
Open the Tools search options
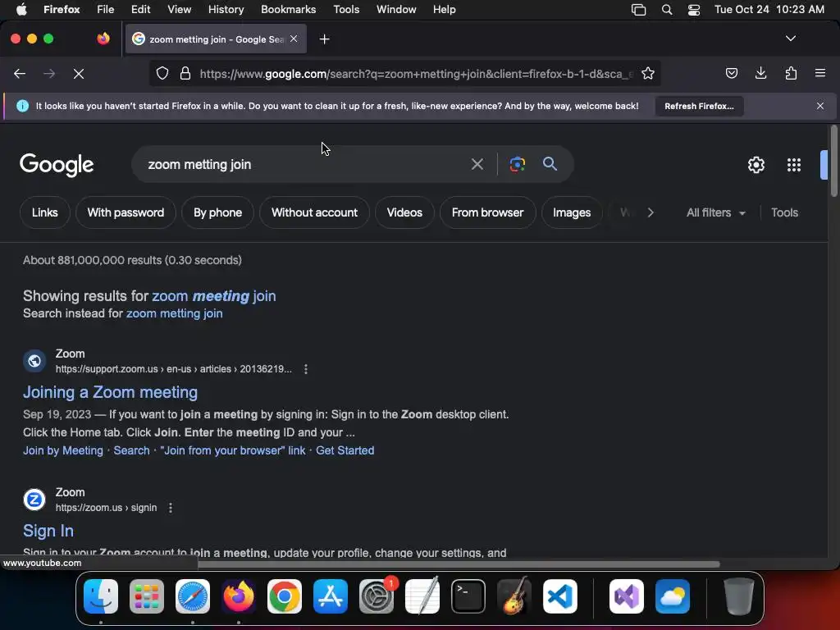[784, 212]
